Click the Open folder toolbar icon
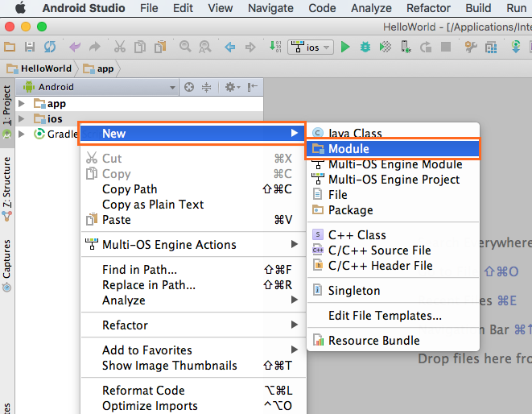This screenshot has height=414, width=532. coord(10,47)
